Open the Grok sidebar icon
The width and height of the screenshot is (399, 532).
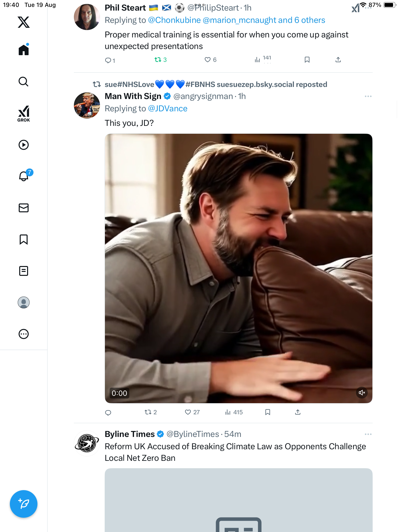point(24,114)
